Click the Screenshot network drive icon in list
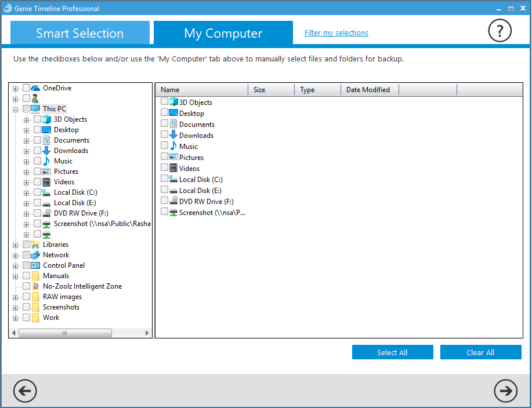Viewport: 532px width, 408px height. pos(173,213)
